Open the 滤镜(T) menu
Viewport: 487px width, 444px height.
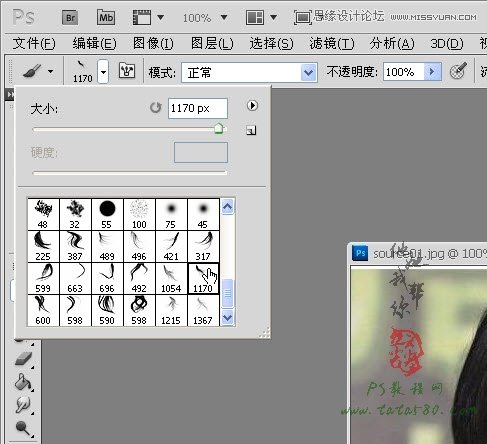332,43
